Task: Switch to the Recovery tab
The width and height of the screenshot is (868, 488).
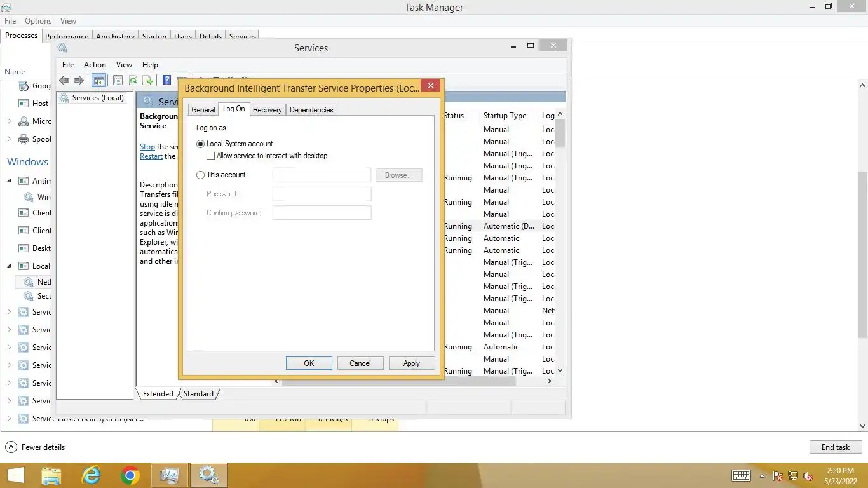Action: [267, 110]
